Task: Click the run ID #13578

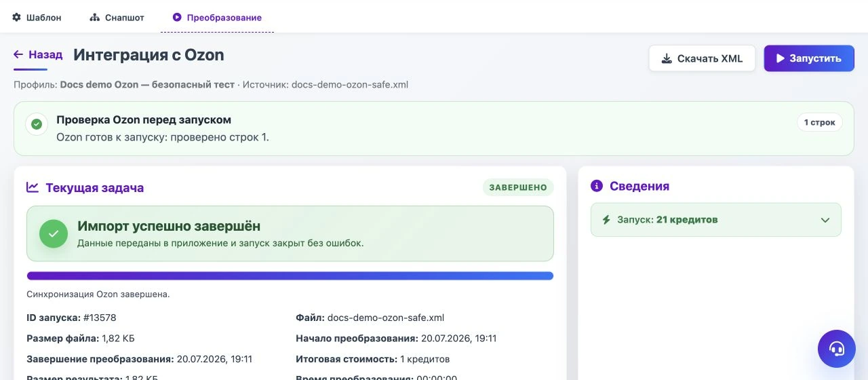Action: pyautogui.click(x=100, y=317)
